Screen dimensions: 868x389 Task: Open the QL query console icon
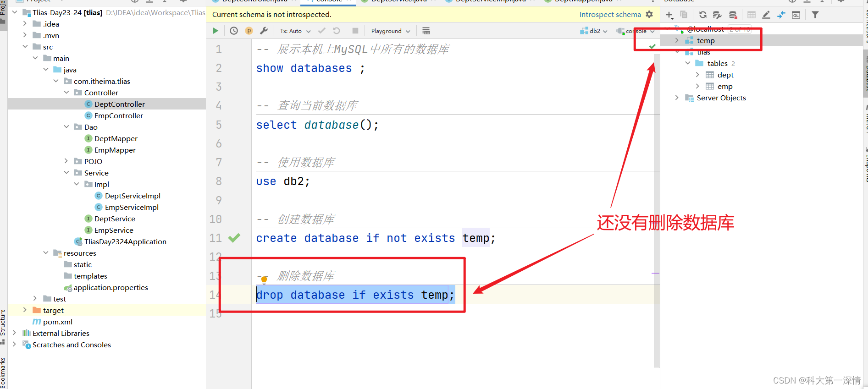[x=796, y=15]
